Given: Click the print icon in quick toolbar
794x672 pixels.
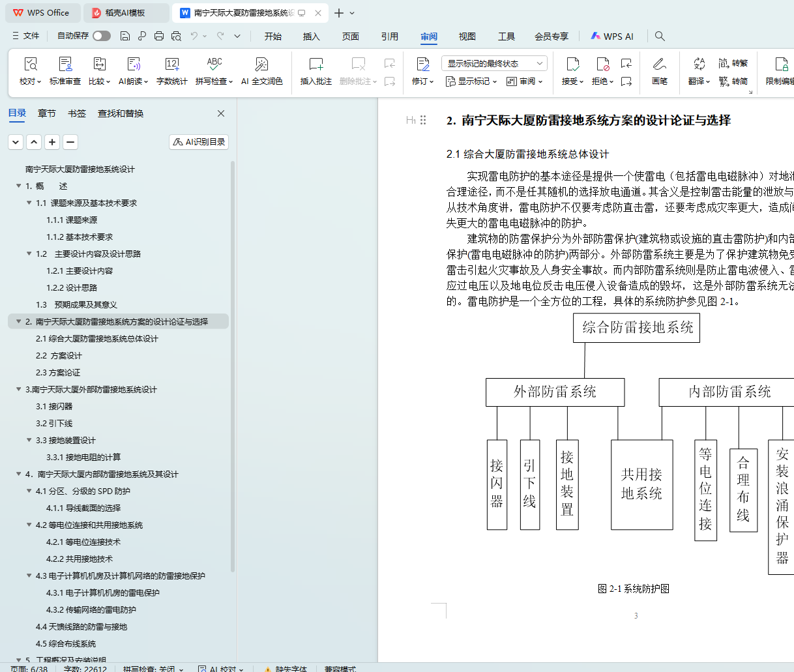Looking at the screenshot, I should click(x=159, y=36).
